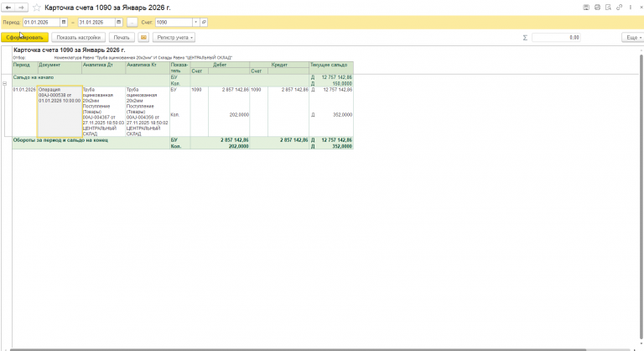Close the report with X icon

[x=641, y=8]
